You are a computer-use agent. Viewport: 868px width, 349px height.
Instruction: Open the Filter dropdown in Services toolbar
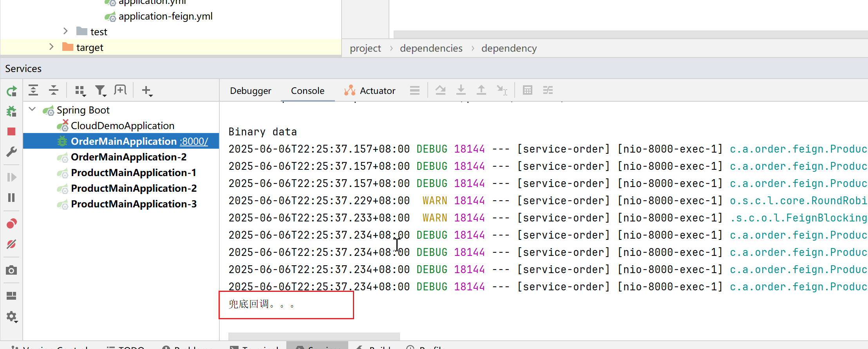101,91
